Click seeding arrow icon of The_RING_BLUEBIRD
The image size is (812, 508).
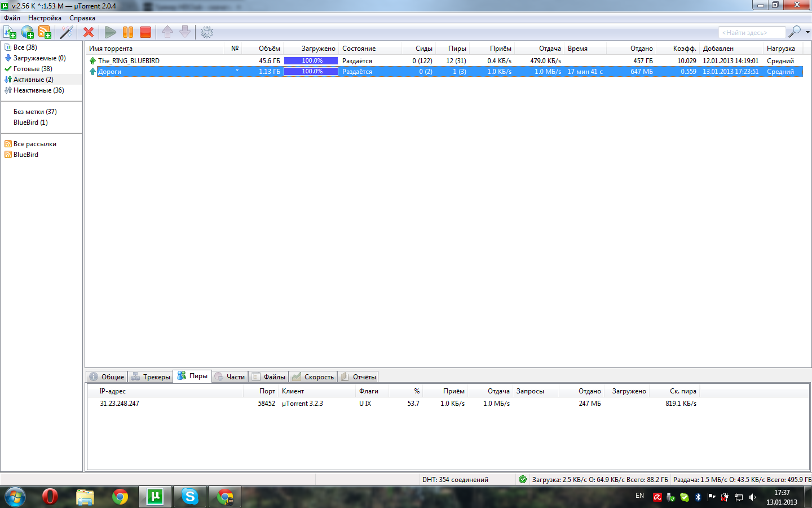(92, 61)
